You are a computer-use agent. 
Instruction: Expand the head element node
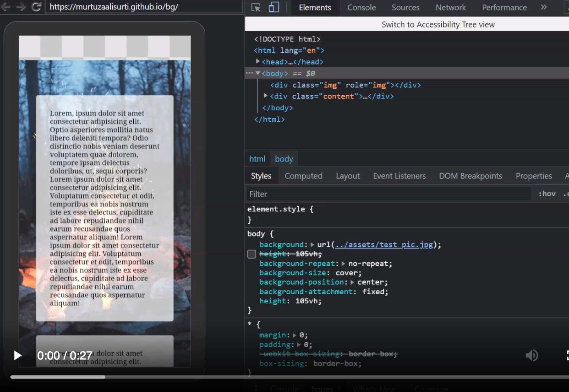(x=258, y=61)
